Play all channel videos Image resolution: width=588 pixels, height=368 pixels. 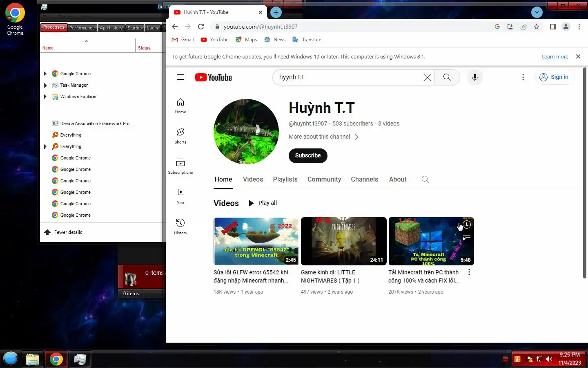pos(263,203)
